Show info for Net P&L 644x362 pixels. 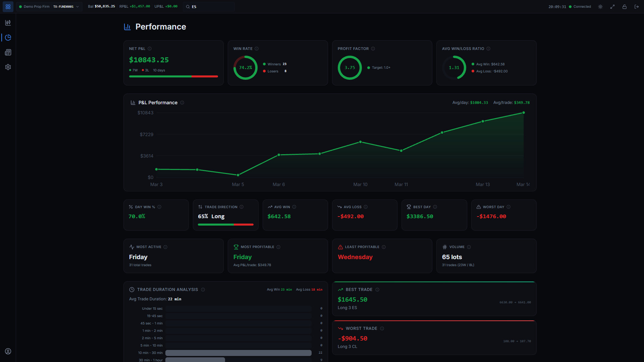point(150,49)
